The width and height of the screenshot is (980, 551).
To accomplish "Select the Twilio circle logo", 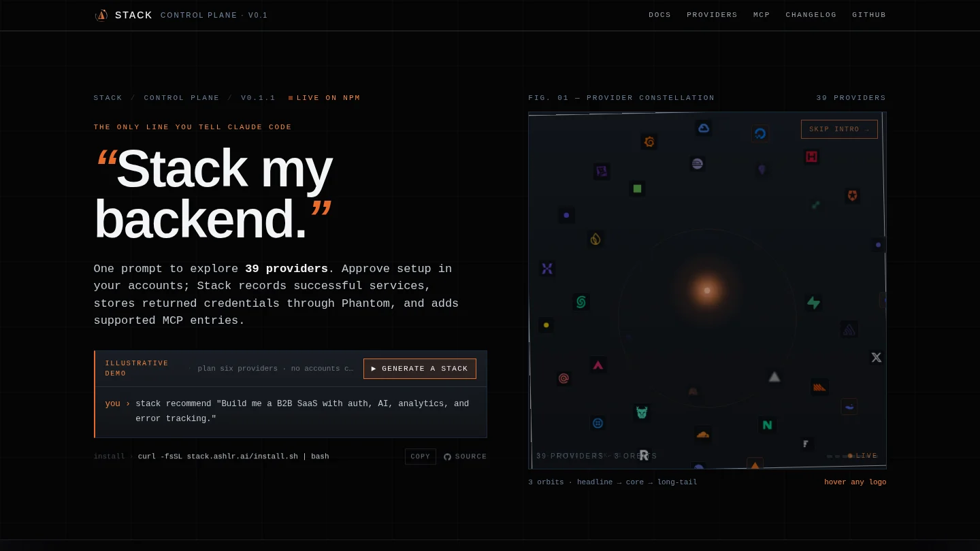I will click(x=598, y=423).
